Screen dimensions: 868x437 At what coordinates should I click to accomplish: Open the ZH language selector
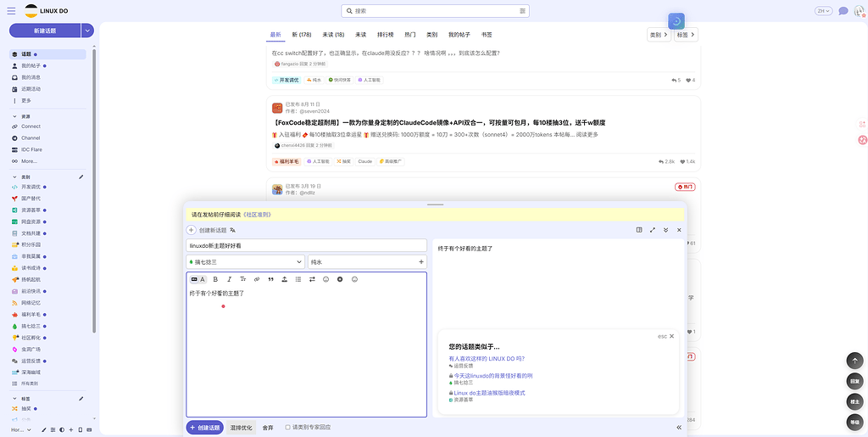[824, 11]
